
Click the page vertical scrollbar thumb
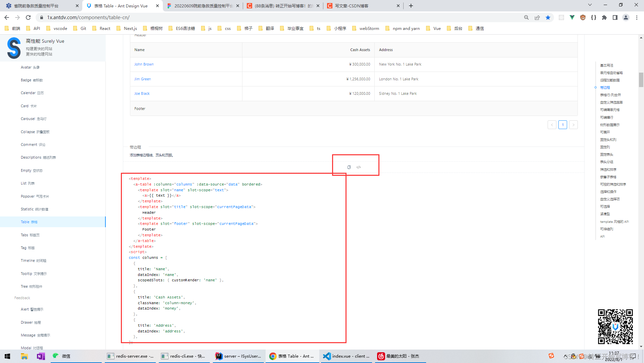[641, 80]
